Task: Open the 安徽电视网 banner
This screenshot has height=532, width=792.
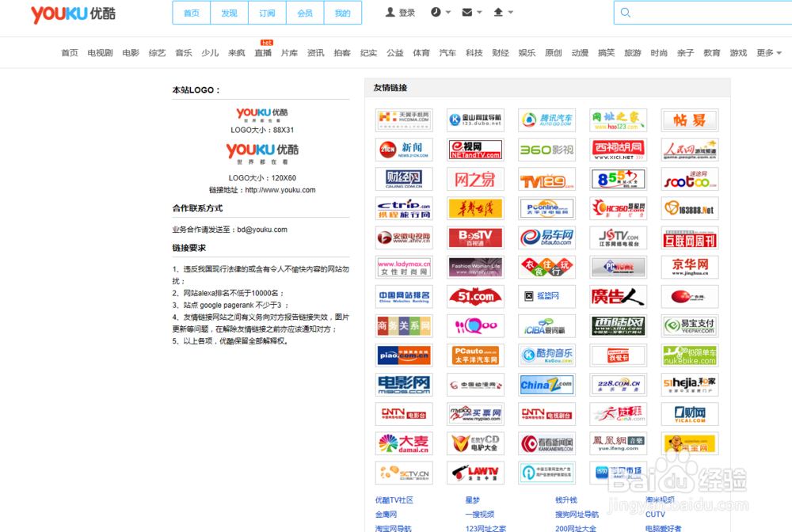Action: 404,237
